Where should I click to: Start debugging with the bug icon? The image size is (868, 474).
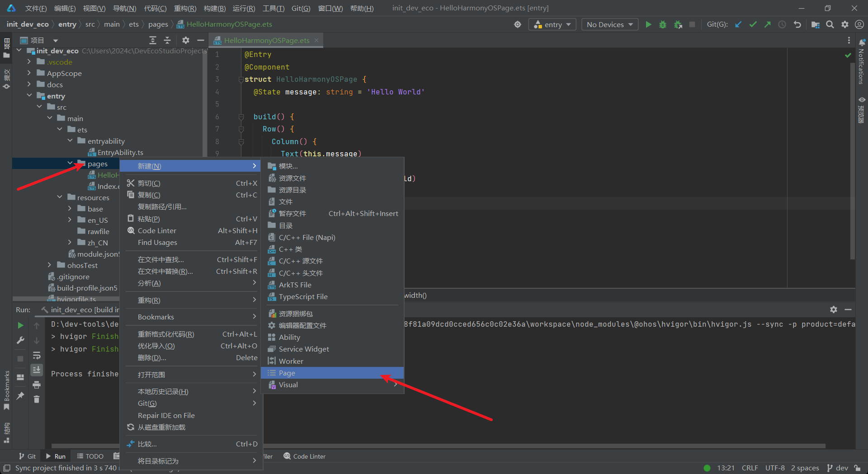click(x=663, y=24)
